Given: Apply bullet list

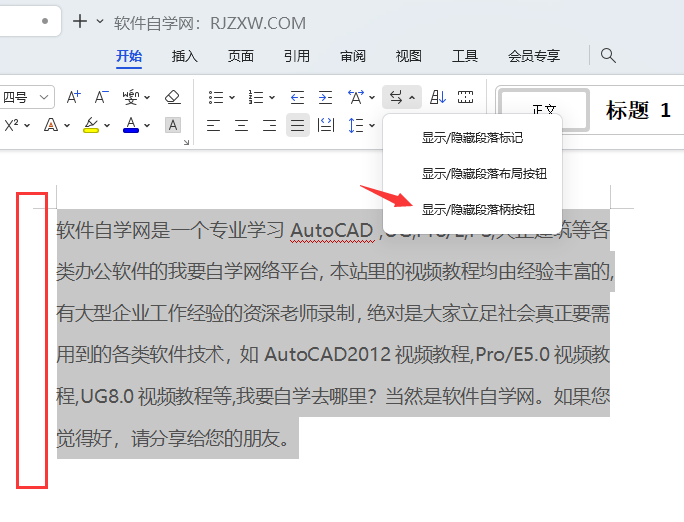Looking at the screenshot, I should click(216, 97).
